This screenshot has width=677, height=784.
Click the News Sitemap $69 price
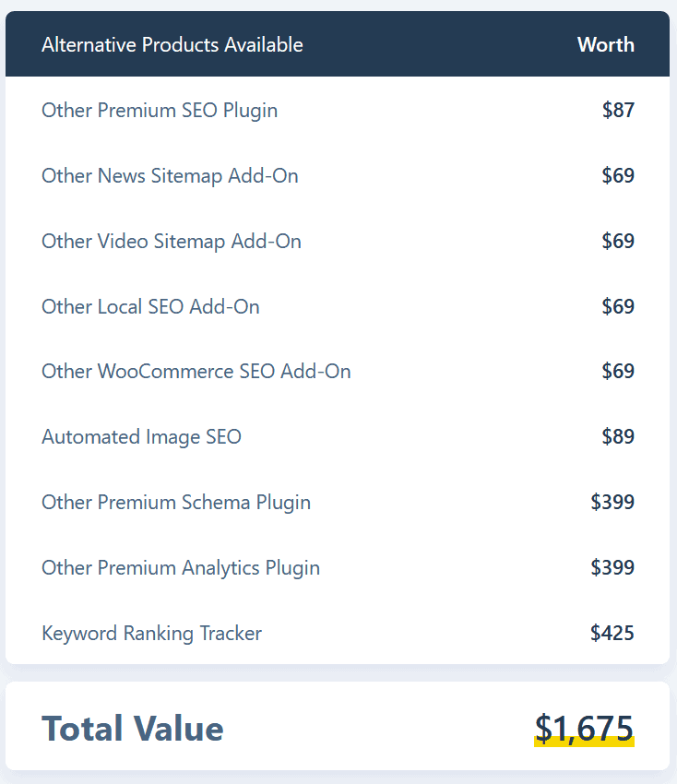point(618,175)
